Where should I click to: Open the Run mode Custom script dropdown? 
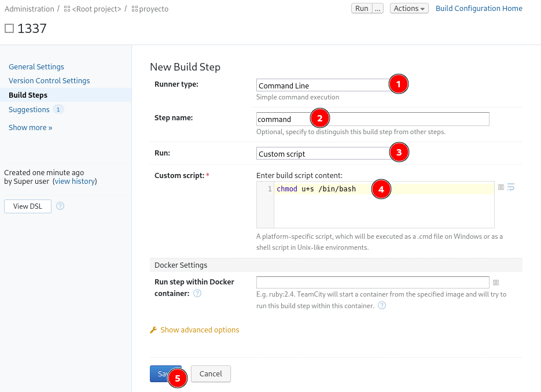tap(327, 154)
